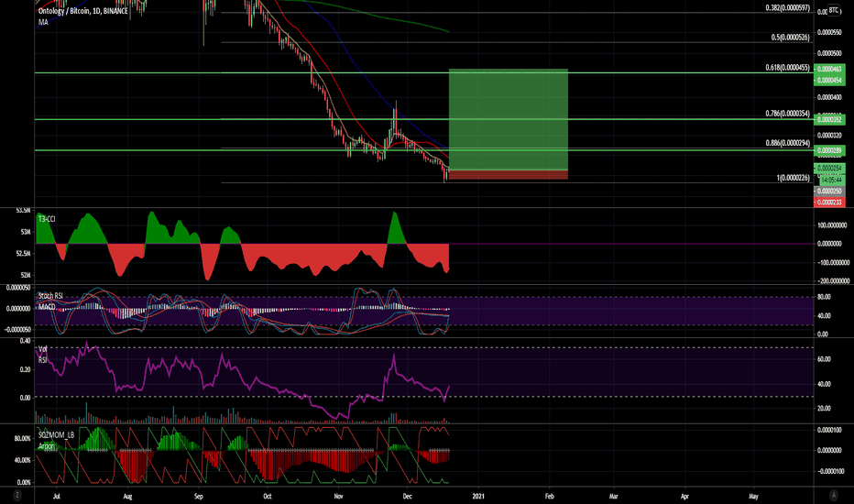Image resolution: width=854 pixels, height=504 pixels.
Task: Click the 100.0000000 value on T3-CCI scale
Action: click(832, 225)
